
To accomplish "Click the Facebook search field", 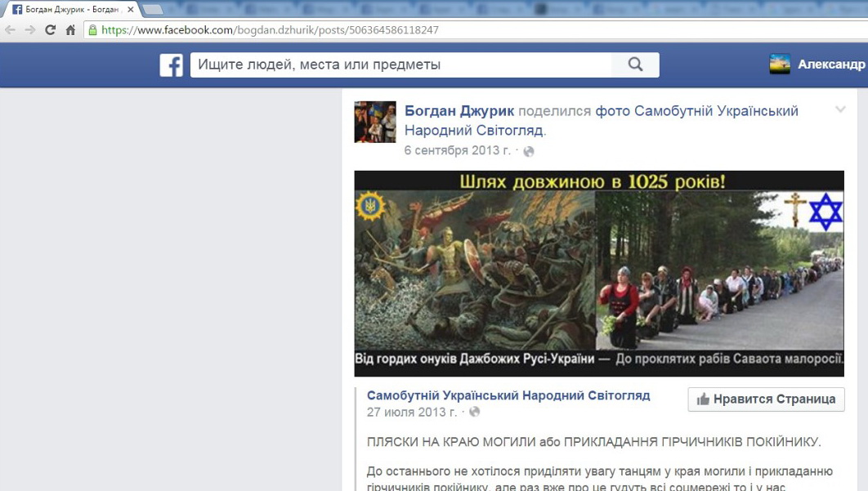I will pyautogui.click(x=401, y=65).
